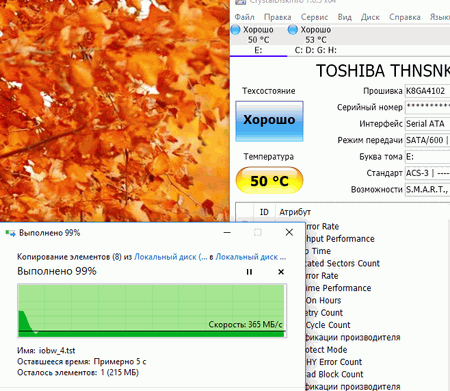This screenshot has height=391, width=450.
Task: Click the Серийный номер masked field
Action: click(x=427, y=107)
